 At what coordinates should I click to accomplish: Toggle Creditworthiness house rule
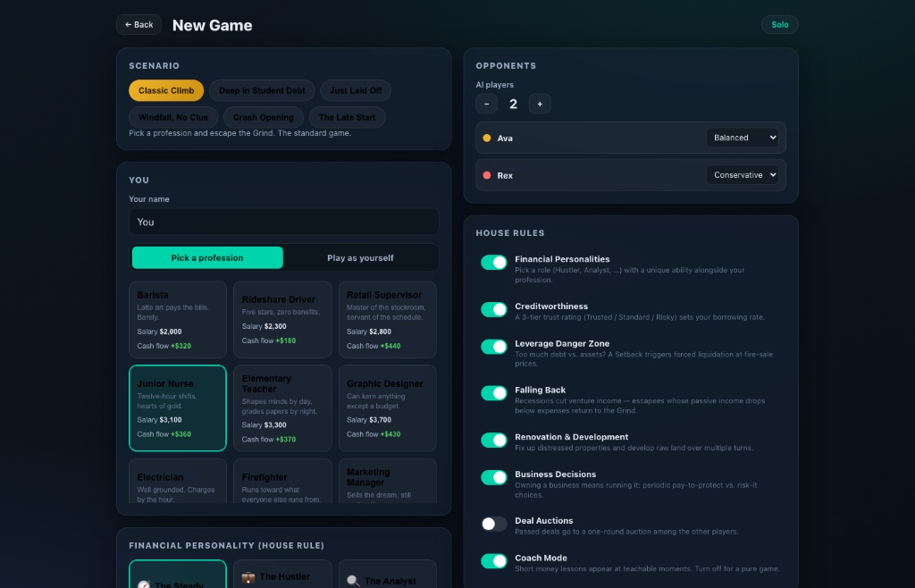493,309
